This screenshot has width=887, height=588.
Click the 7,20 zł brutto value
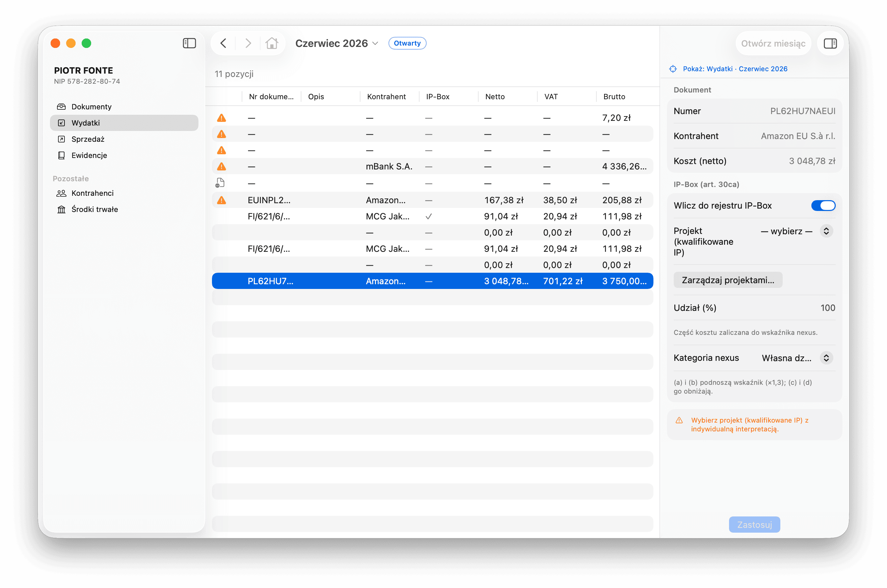pyautogui.click(x=616, y=118)
